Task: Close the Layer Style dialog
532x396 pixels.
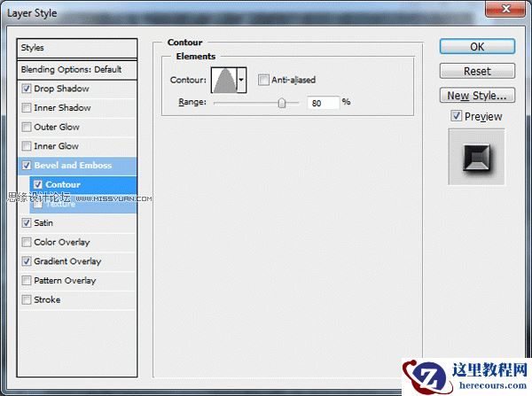Action: [505, 9]
